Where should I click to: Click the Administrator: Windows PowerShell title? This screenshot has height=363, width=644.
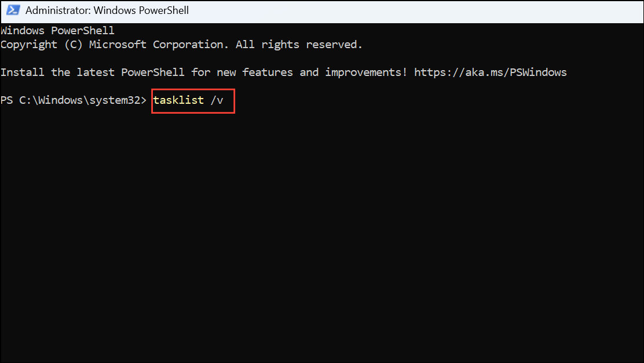coord(105,10)
